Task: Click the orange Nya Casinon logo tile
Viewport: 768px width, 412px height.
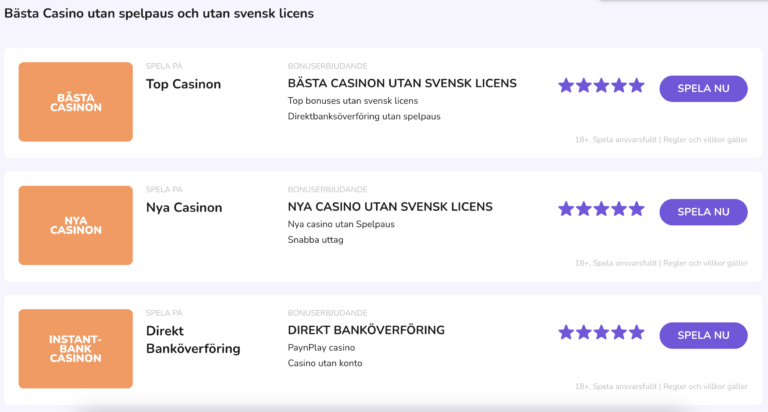Action: pyautogui.click(x=76, y=225)
